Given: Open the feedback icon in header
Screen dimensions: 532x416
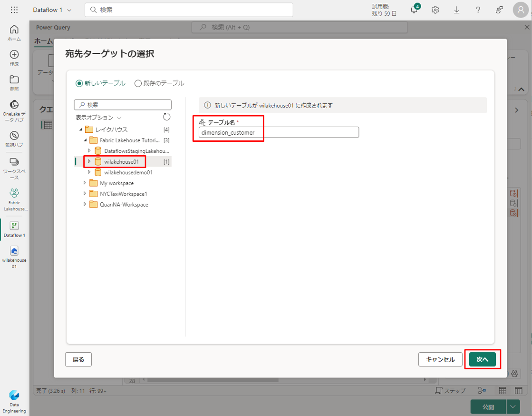Looking at the screenshot, I should click(x=499, y=10).
